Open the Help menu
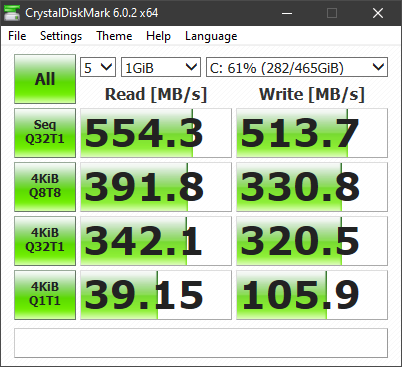This screenshot has height=367, width=402. point(158,36)
